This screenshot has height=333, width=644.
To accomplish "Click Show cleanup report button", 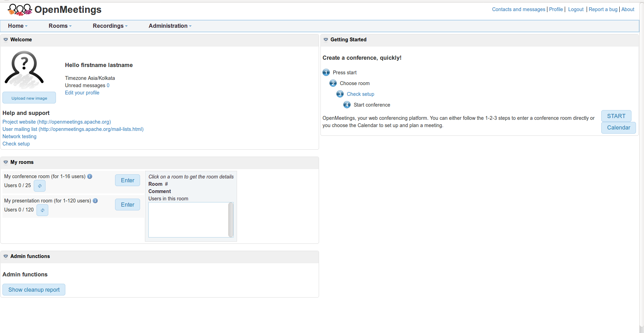I will pos(34,290).
